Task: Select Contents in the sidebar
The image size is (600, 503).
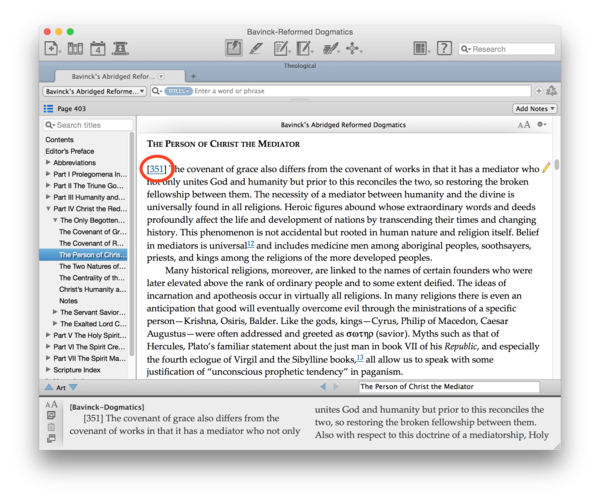Action: click(59, 140)
